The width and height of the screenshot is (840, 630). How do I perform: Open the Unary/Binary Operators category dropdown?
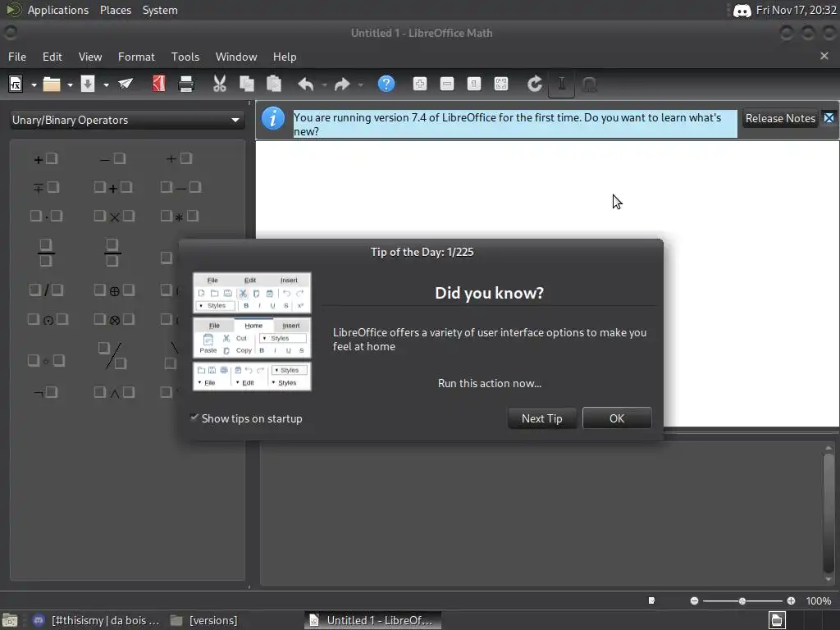(x=126, y=120)
